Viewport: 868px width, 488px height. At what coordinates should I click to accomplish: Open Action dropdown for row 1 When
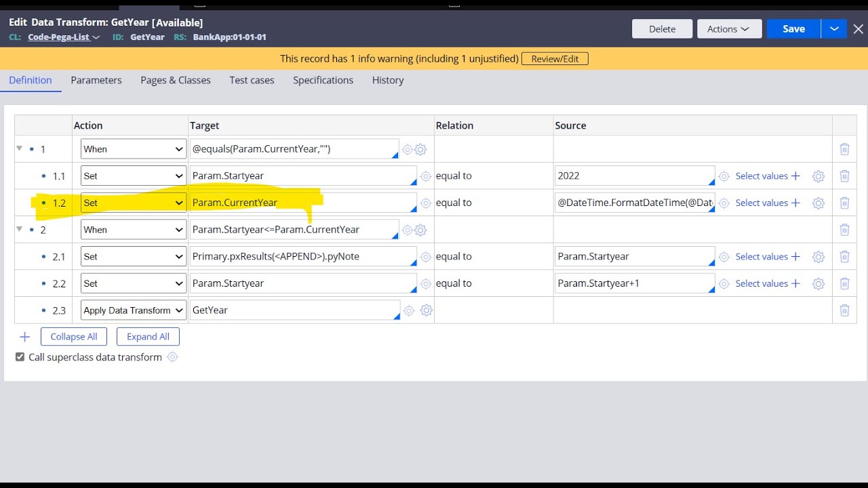tap(134, 149)
